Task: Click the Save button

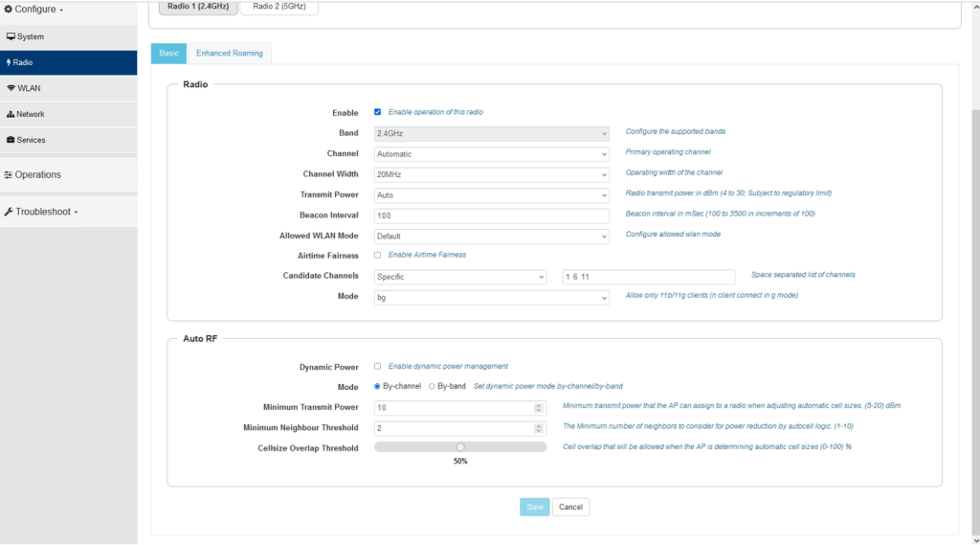Action: (x=535, y=507)
